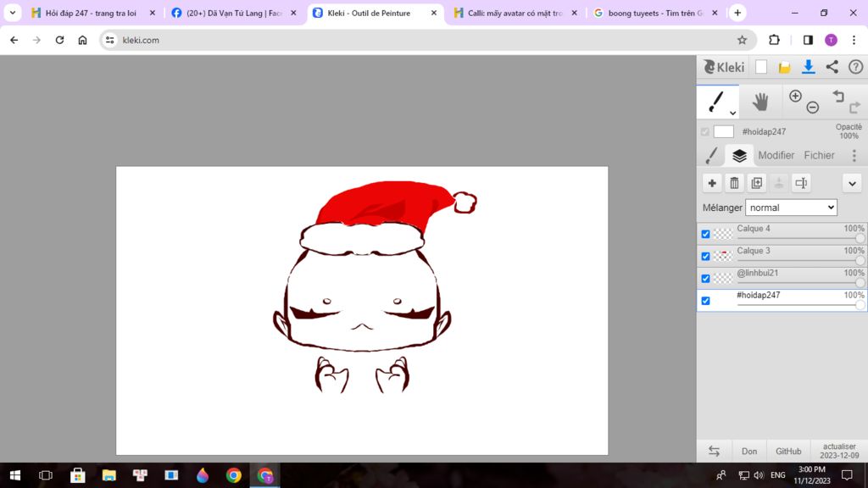The width and height of the screenshot is (868, 488).
Task: Open the notification center
Action: click(x=847, y=475)
